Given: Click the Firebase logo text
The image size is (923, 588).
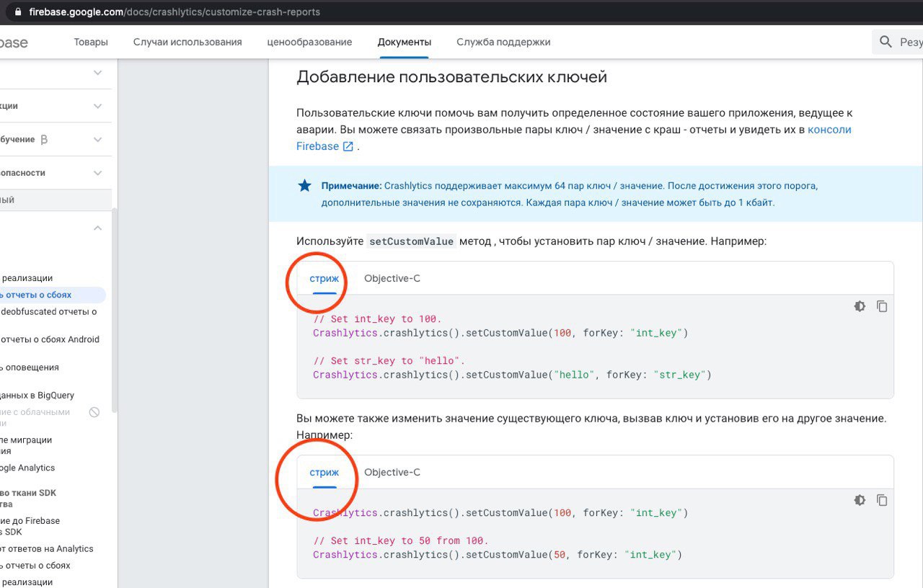Looking at the screenshot, I should pos(14,43).
